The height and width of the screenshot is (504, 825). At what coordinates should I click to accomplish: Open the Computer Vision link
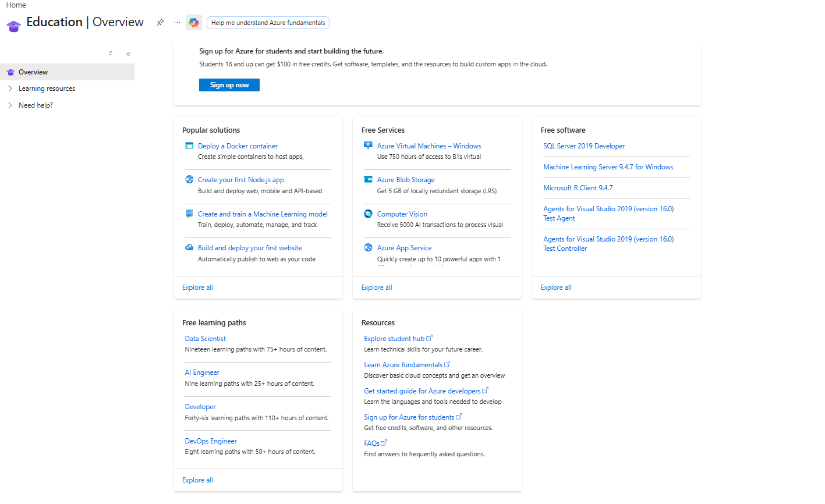point(402,214)
